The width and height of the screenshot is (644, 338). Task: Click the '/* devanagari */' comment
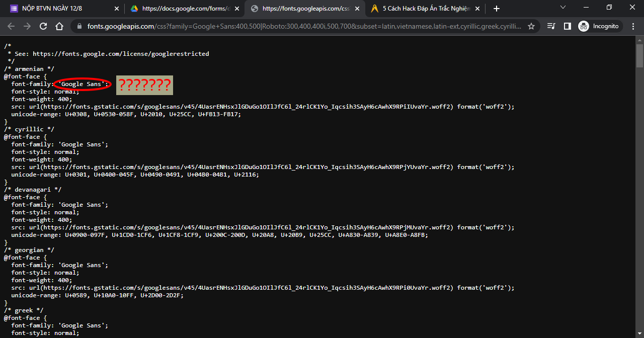point(33,190)
